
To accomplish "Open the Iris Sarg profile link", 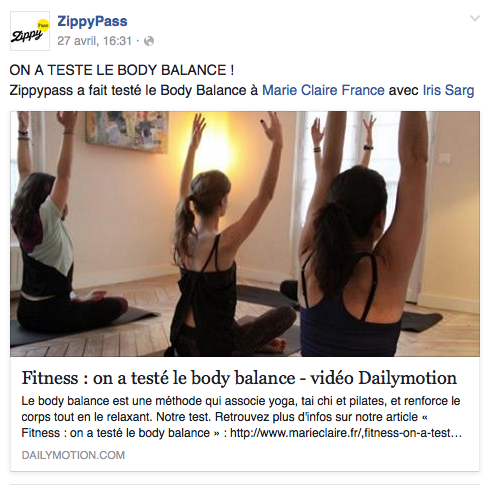I will coord(448,90).
